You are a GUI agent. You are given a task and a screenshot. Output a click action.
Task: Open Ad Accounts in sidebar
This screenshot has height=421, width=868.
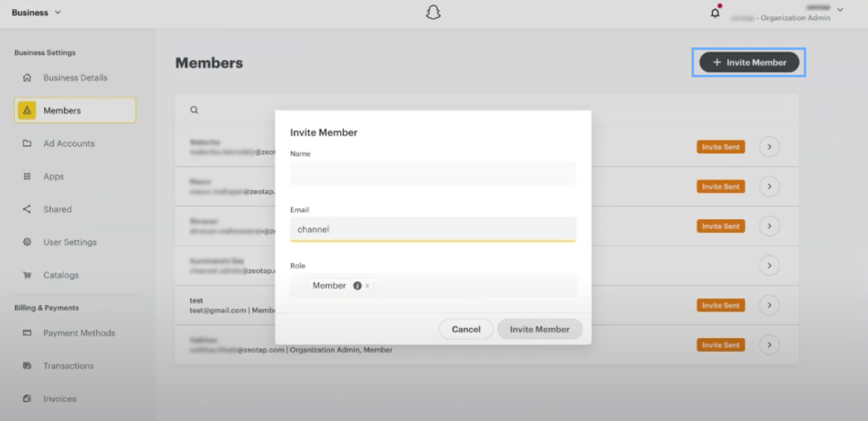pyautogui.click(x=69, y=144)
